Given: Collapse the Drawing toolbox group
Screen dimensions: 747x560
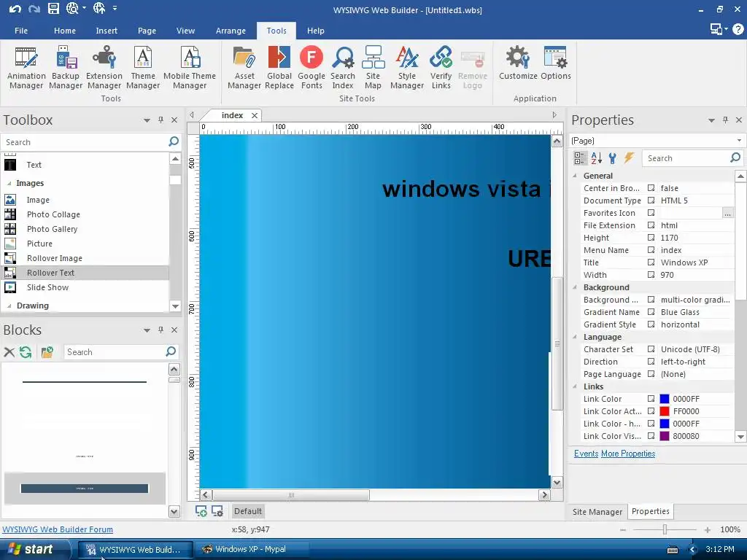Looking at the screenshot, I should tap(9, 306).
